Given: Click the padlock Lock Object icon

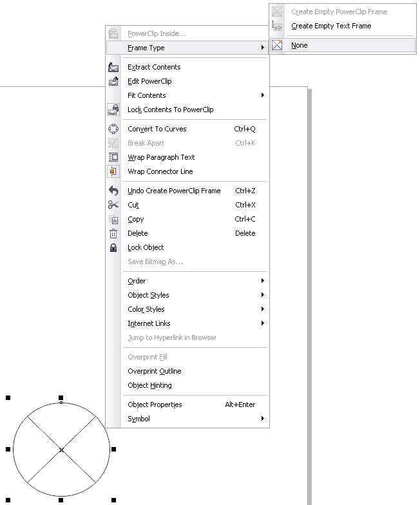Looking at the screenshot, I should coord(113,247).
